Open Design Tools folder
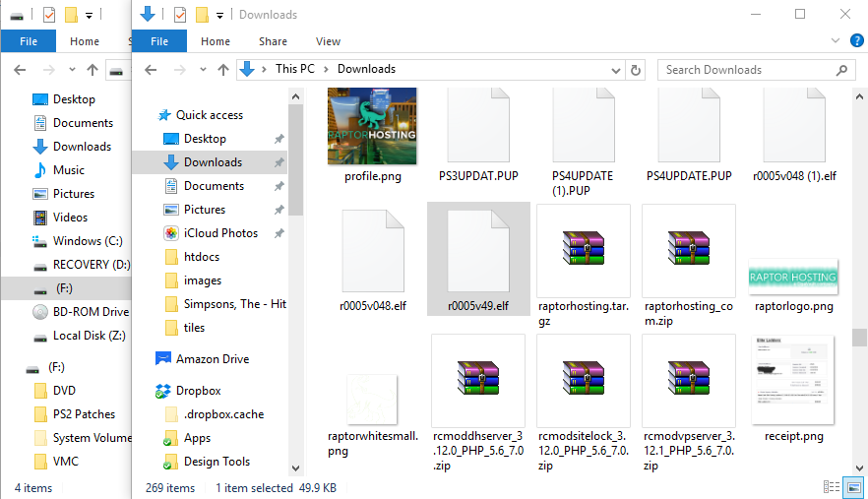This screenshot has height=499, width=868. (x=217, y=462)
